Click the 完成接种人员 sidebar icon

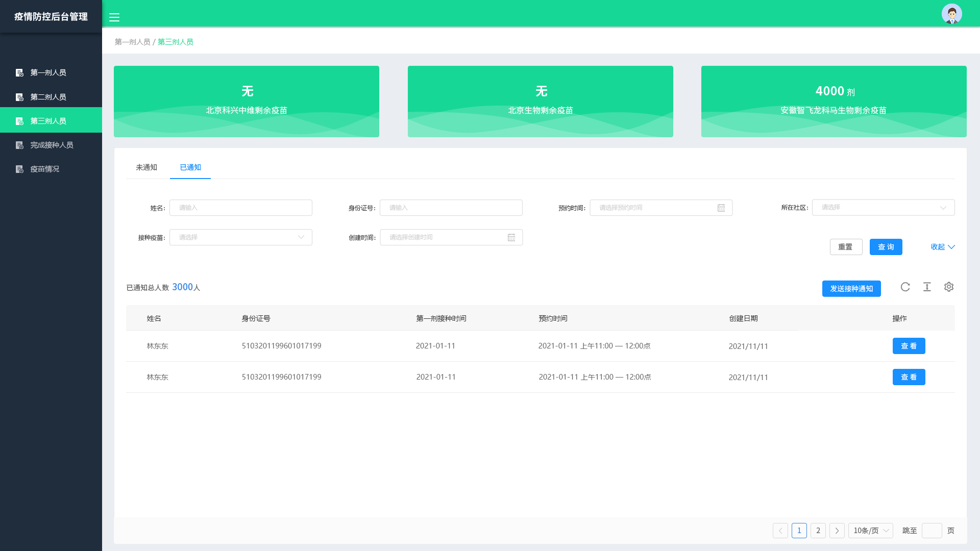(x=19, y=145)
